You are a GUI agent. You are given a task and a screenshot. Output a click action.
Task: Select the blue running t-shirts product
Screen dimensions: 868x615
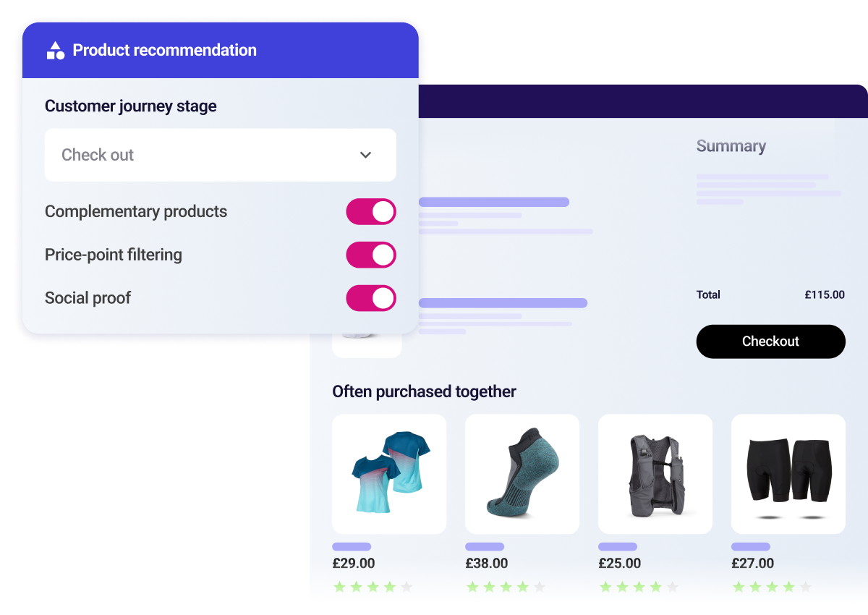tap(389, 474)
